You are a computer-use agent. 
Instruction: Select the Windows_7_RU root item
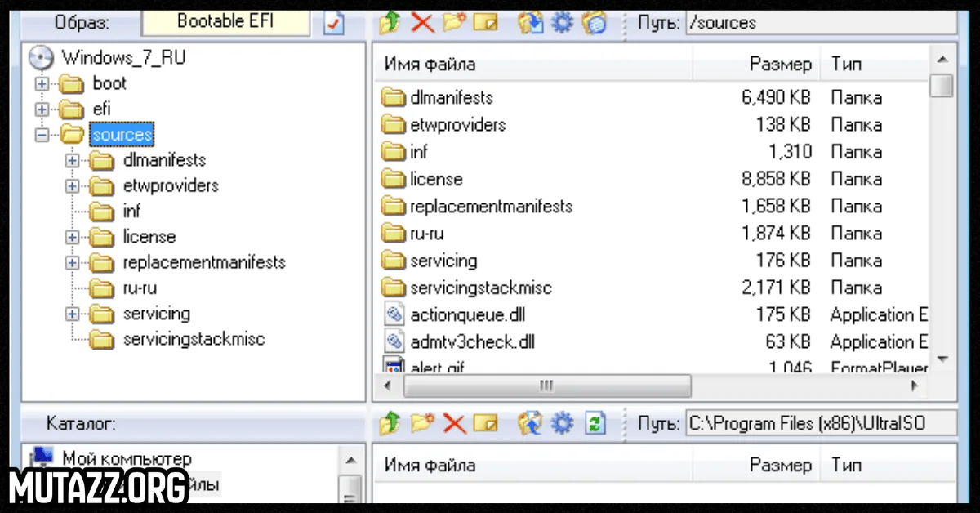pyautogui.click(x=122, y=57)
